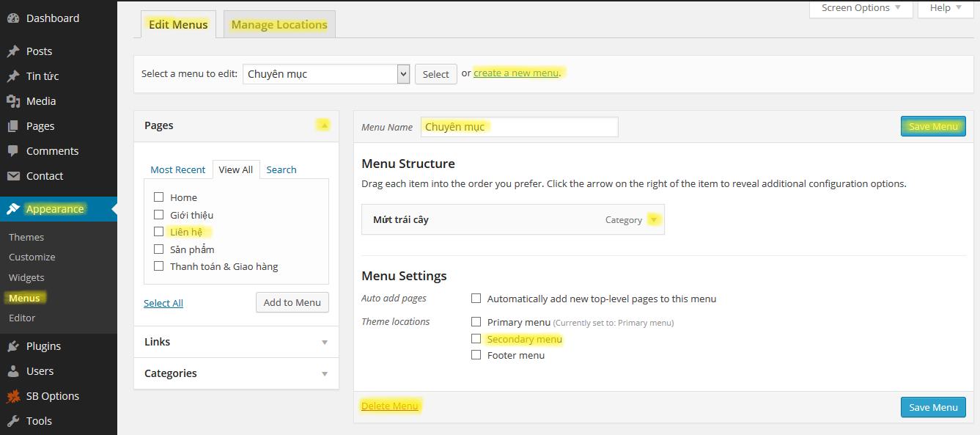Click the Add to Menu button
This screenshot has width=980, height=435.
point(292,302)
